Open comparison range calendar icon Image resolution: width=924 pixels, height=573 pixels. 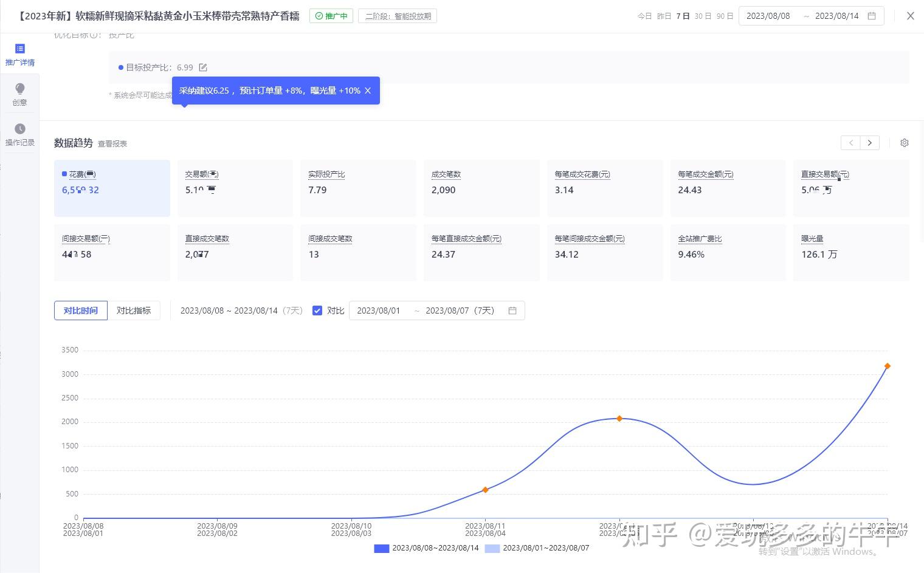pyautogui.click(x=512, y=311)
